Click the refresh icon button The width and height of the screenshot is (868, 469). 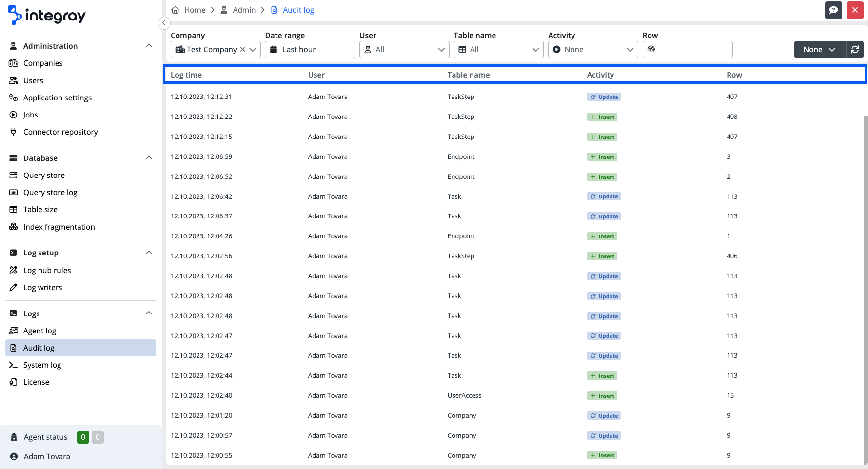click(x=855, y=50)
